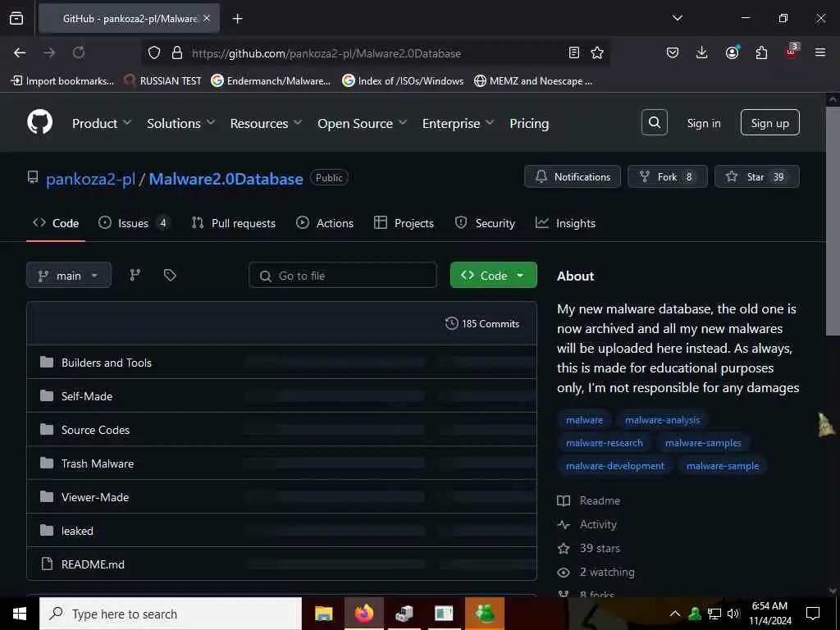
Task: Open README.md file
Action: click(x=93, y=564)
